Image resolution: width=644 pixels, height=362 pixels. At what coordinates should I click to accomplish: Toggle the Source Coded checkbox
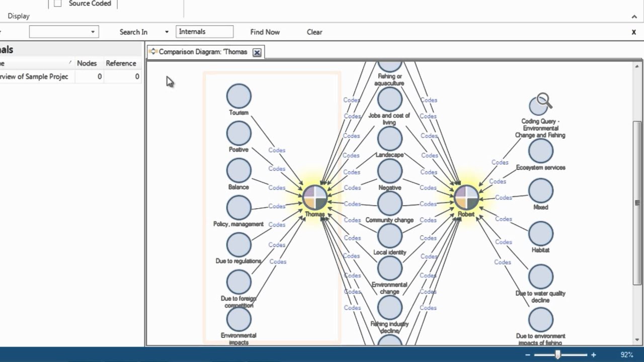coord(58,4)
